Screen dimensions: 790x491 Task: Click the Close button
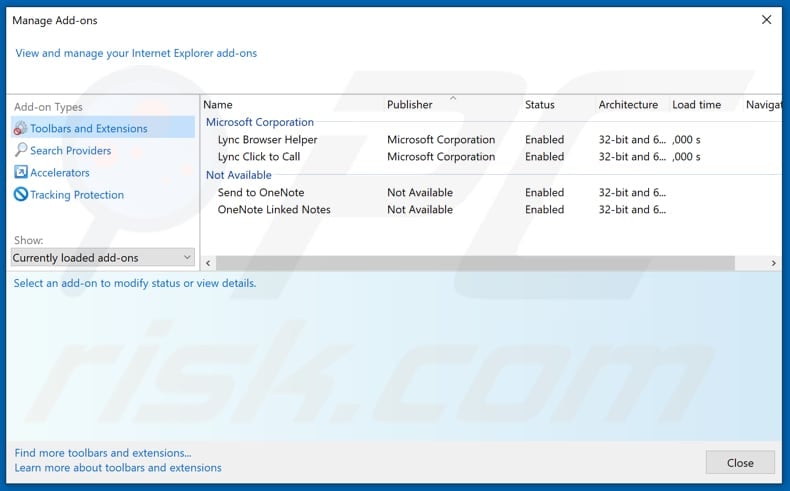(x=740, y=463)
